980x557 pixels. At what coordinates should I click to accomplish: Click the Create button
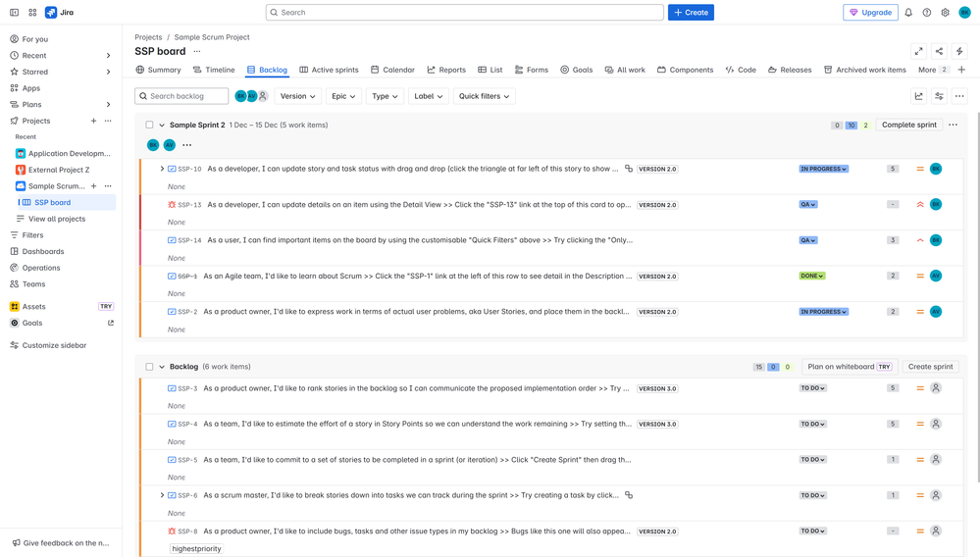tap(691, 13)
